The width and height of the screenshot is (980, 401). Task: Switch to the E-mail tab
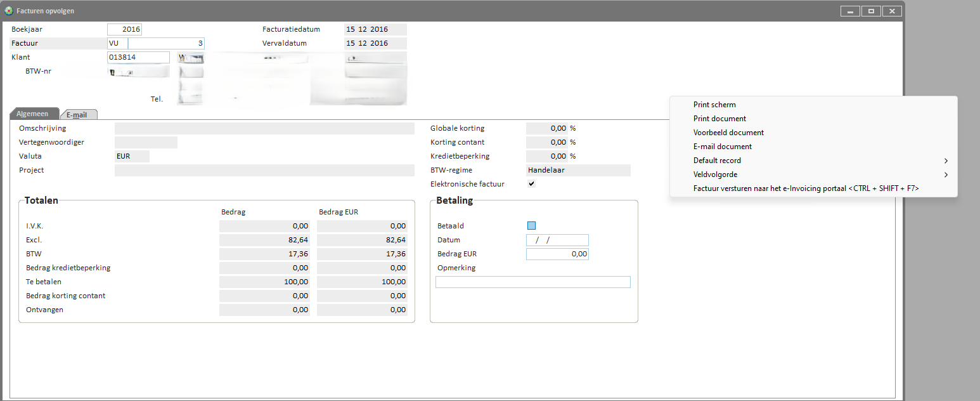(77, 115)
